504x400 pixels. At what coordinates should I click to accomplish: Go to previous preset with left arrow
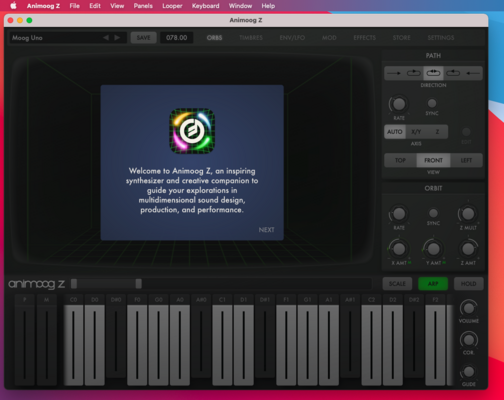pos(106,38)
